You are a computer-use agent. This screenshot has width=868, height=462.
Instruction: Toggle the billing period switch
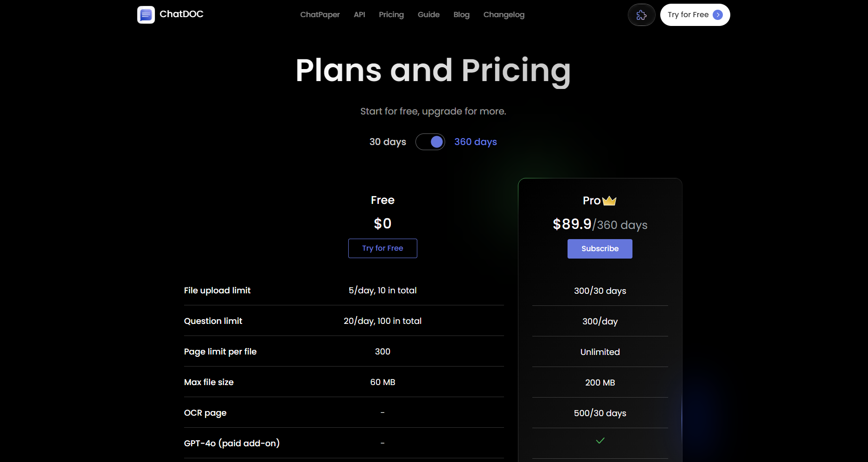[x=430, y=142]
